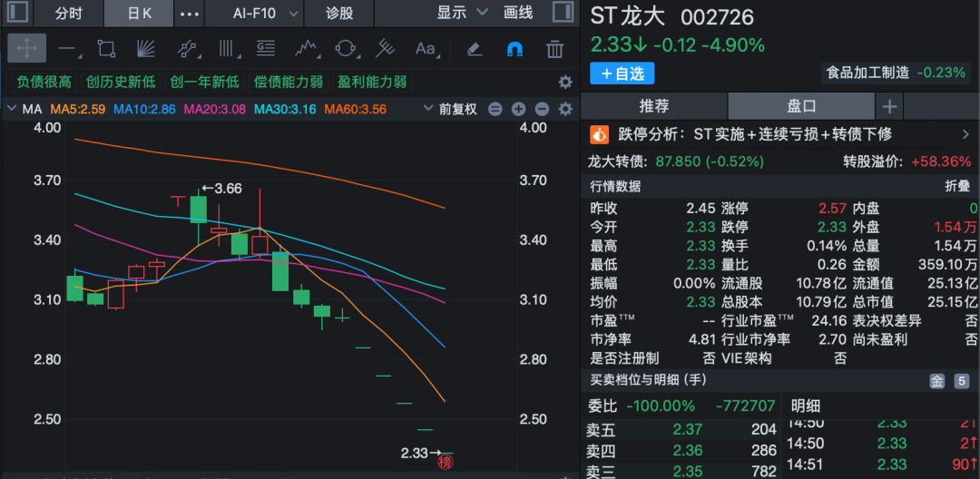Toggle the blue magnet snap tool

click(514, 48)
